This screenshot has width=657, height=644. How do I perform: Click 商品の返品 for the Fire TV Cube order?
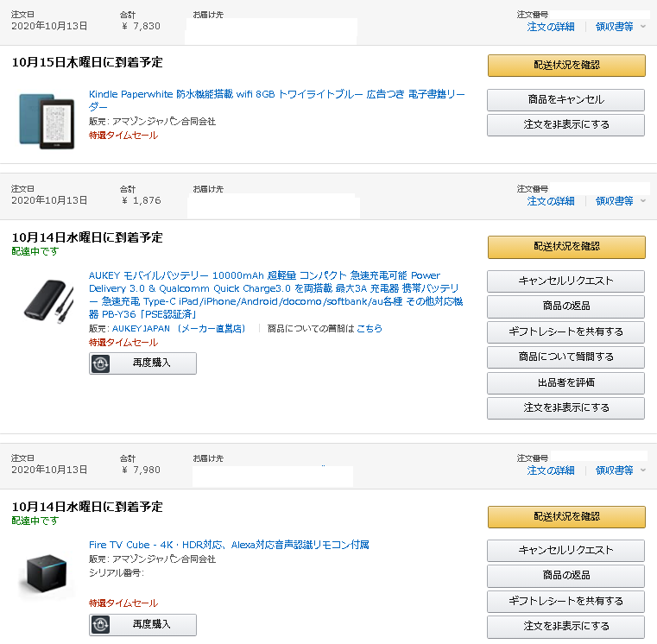(565, 576)
